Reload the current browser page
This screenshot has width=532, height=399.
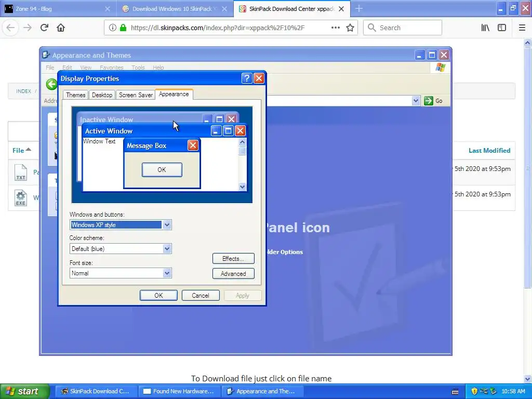coord(44,28)
